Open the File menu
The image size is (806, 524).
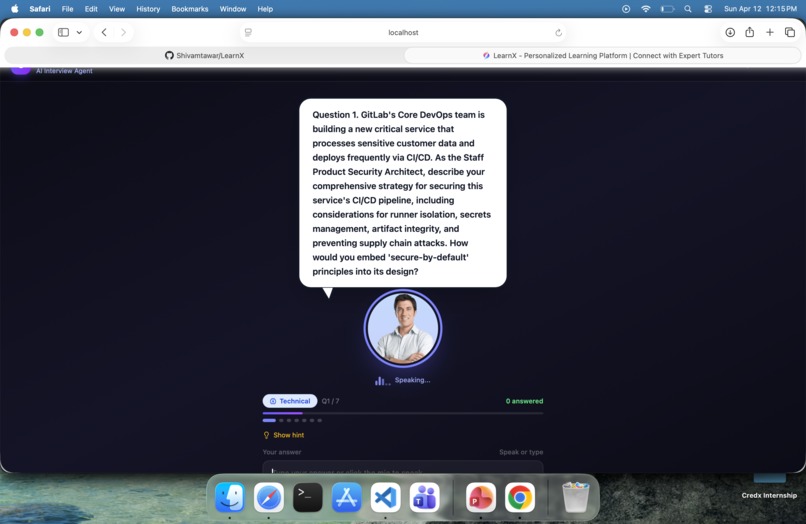(67, 9)
